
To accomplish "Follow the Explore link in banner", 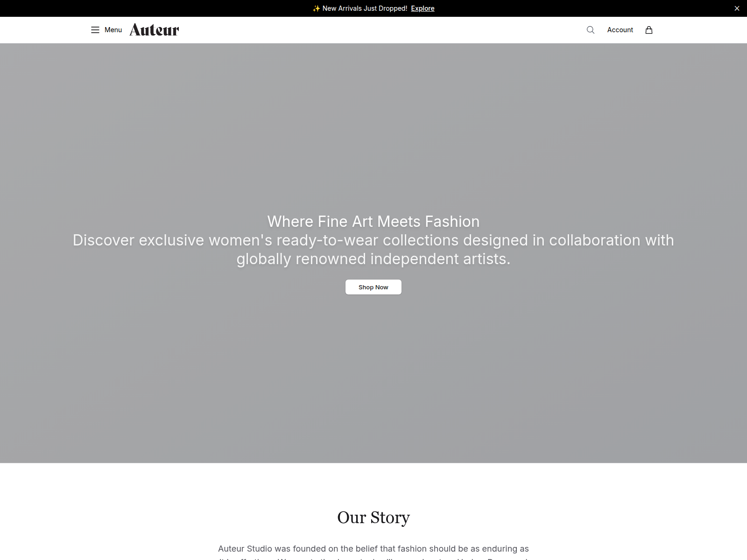I will point(423,8).
